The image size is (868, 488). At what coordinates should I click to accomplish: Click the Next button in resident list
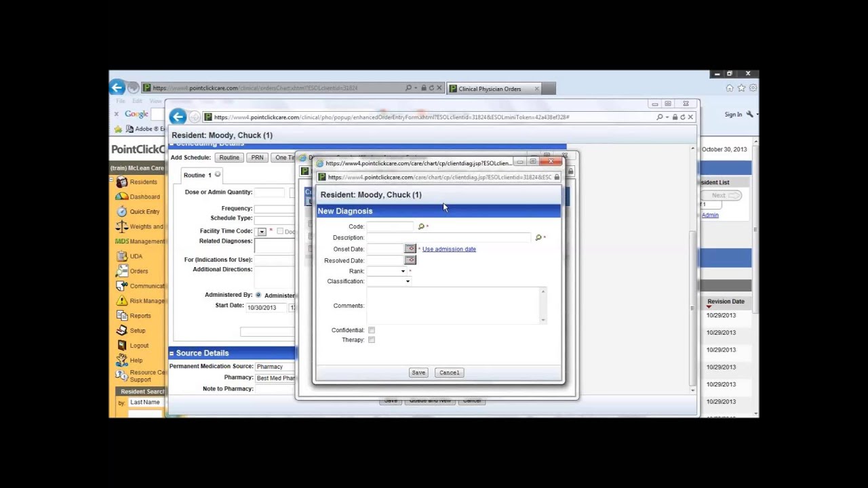[x=722, y=195]
